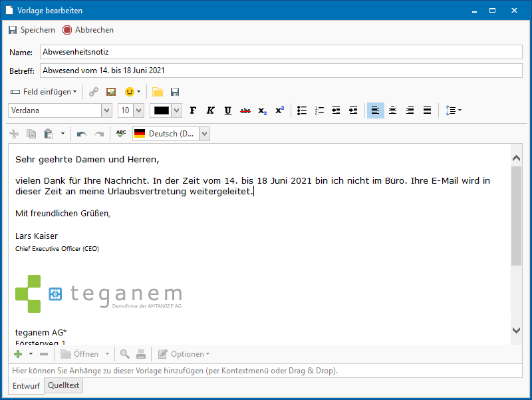Remove attachment with minus icon
The image size is (532, 400).
pyautogui.click(x=44, y=354)
